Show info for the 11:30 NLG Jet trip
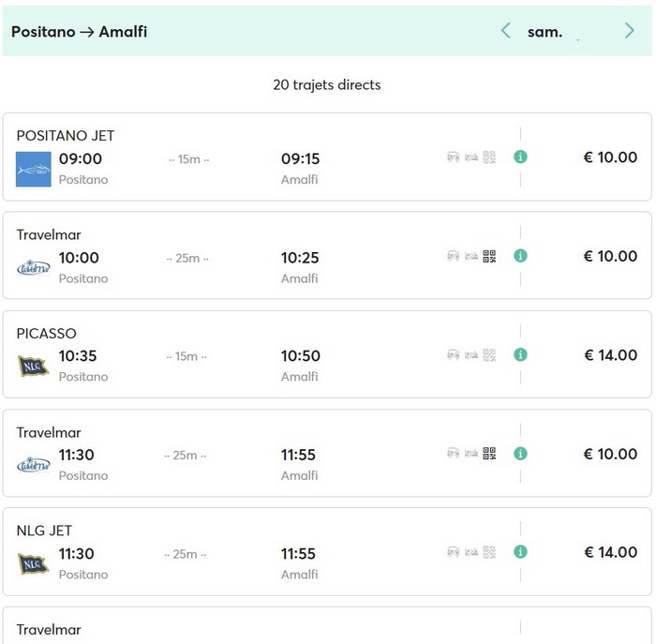The height and width of the screenshot is (644, 656). pos(520,552)
